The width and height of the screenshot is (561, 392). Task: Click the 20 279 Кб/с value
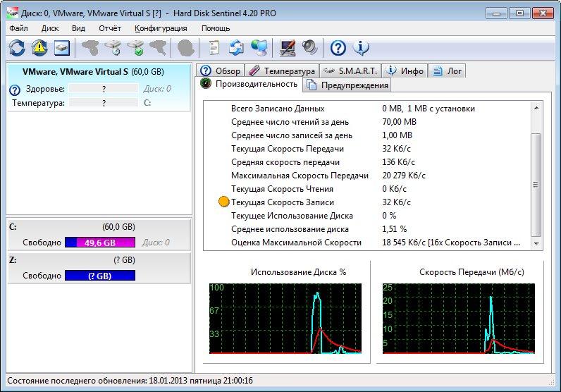[404, 176]
